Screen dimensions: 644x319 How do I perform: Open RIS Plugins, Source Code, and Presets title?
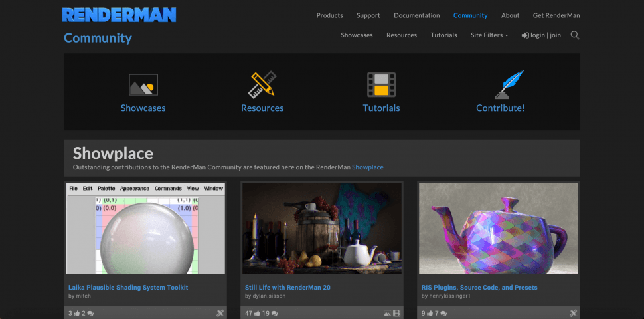click(x=479, y=288)
